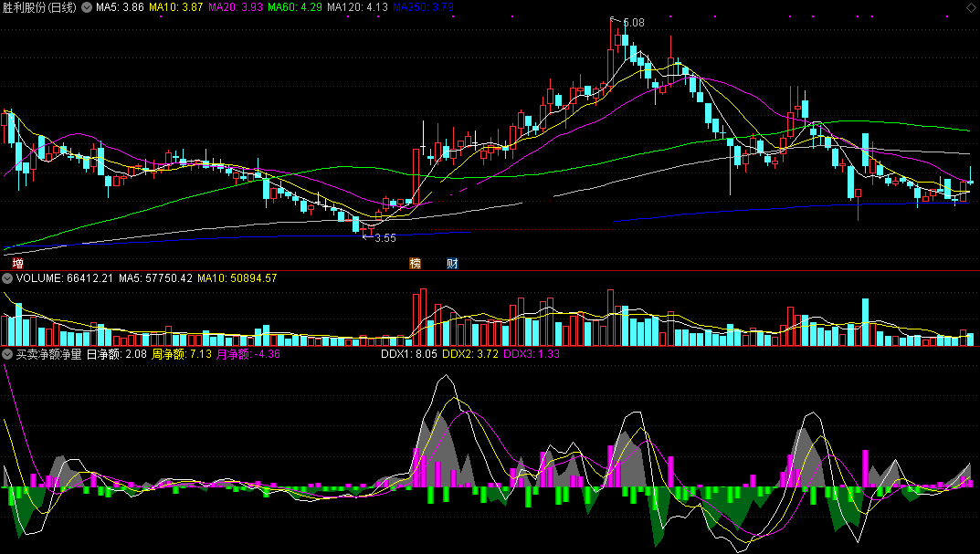This screenshot has height=554, width=980.
Task: Click the MA120: 4.13 label
Action: click(x=357, y=7)
